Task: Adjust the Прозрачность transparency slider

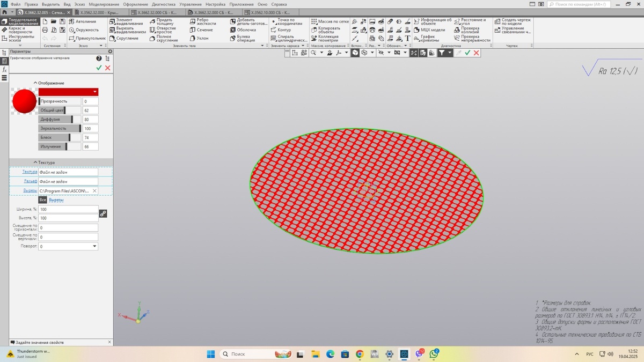Action: coord(60,101)
